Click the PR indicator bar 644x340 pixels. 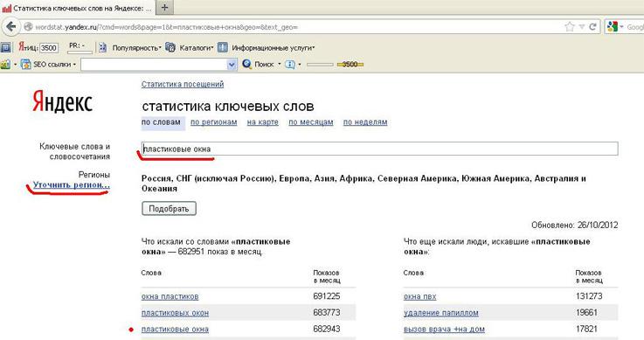tap(80, 52)
